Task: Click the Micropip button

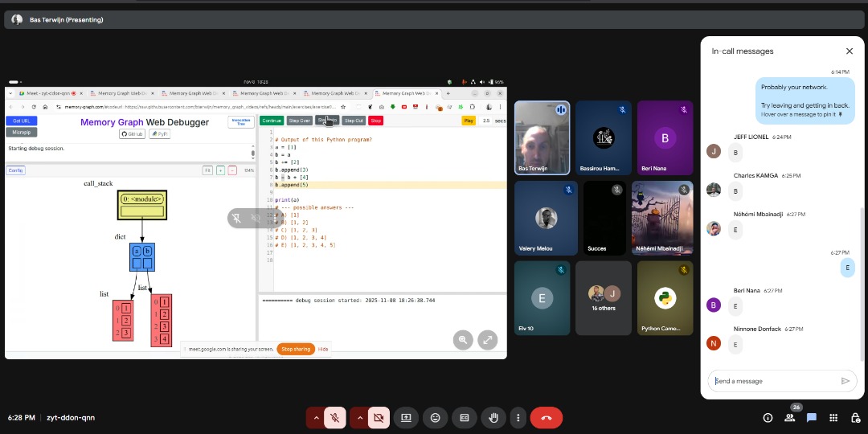Action: click(x=22, y=133)
